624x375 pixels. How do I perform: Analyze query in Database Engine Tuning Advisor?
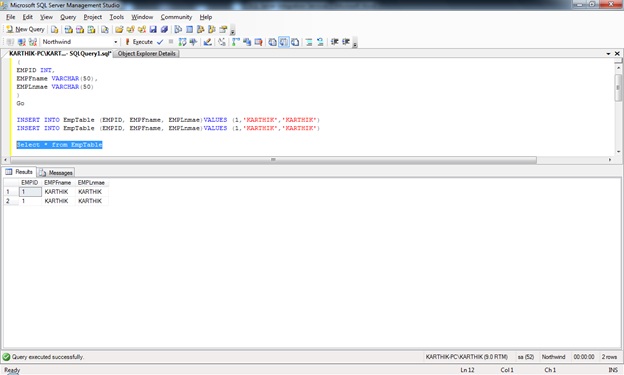click(x=193, y=42)
